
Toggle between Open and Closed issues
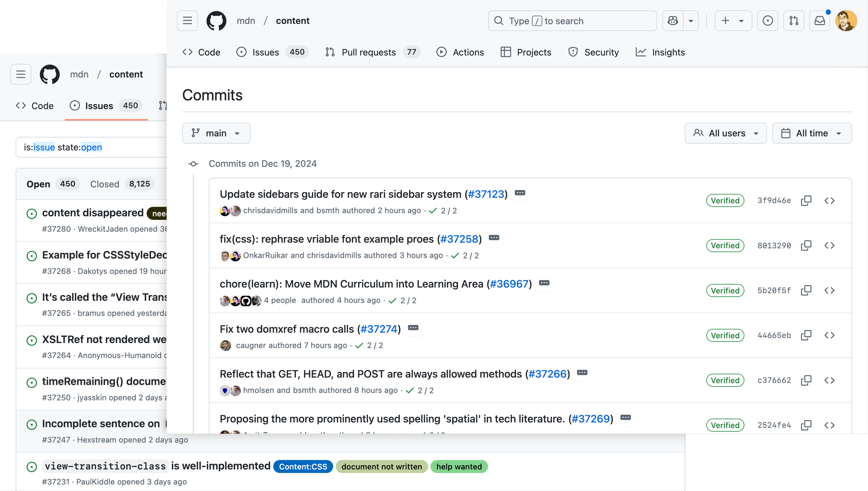pyautogui.click(x=105, y=184)
